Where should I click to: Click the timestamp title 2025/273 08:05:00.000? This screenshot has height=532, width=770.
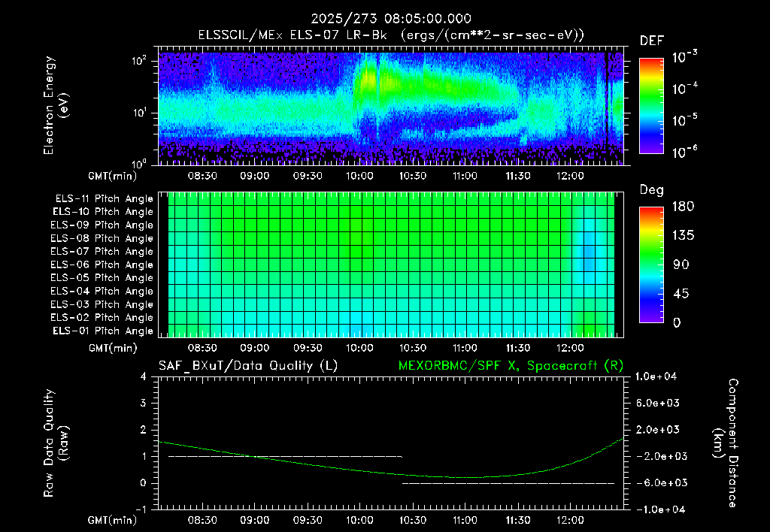391,19
